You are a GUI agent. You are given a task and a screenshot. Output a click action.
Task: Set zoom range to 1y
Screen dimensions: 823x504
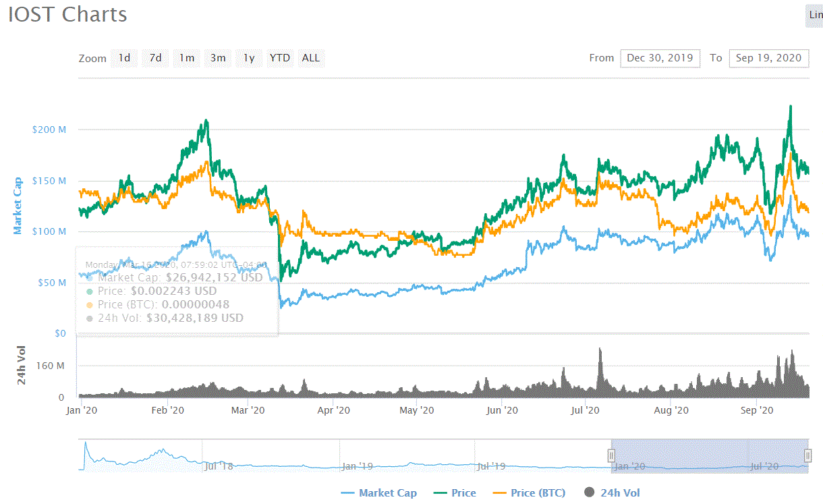pos(249,58)
